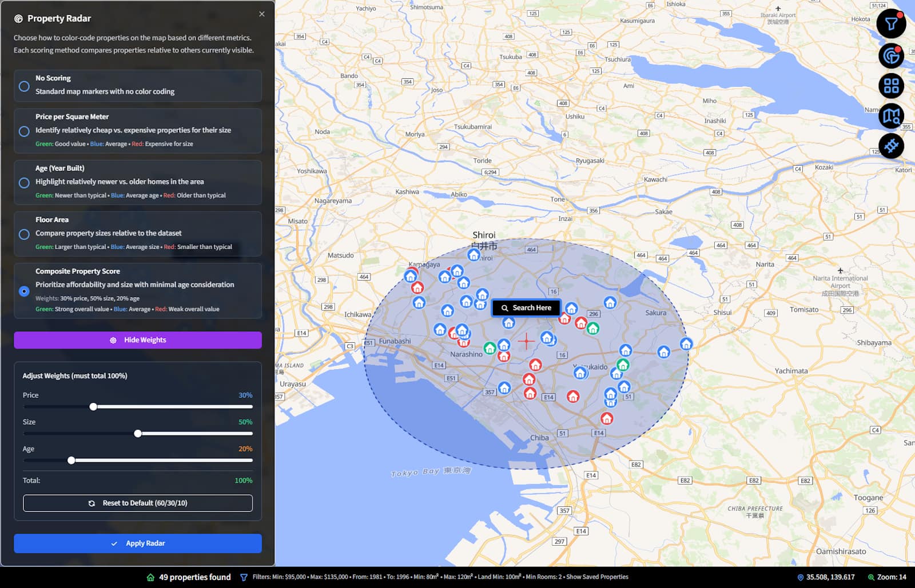Click the map search icon button
Image resolution: width=915 pixels, height=588 pixels.
click(891, 117)
